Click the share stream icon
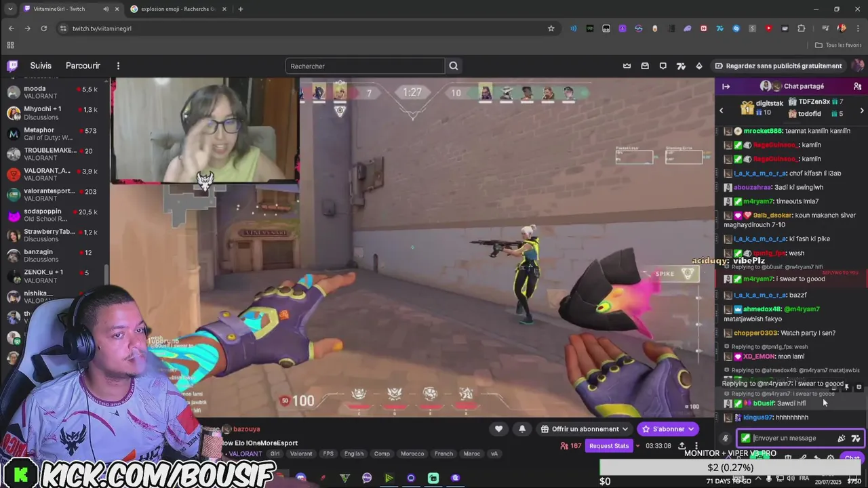868x488 pixels. (x=682, y=446)
